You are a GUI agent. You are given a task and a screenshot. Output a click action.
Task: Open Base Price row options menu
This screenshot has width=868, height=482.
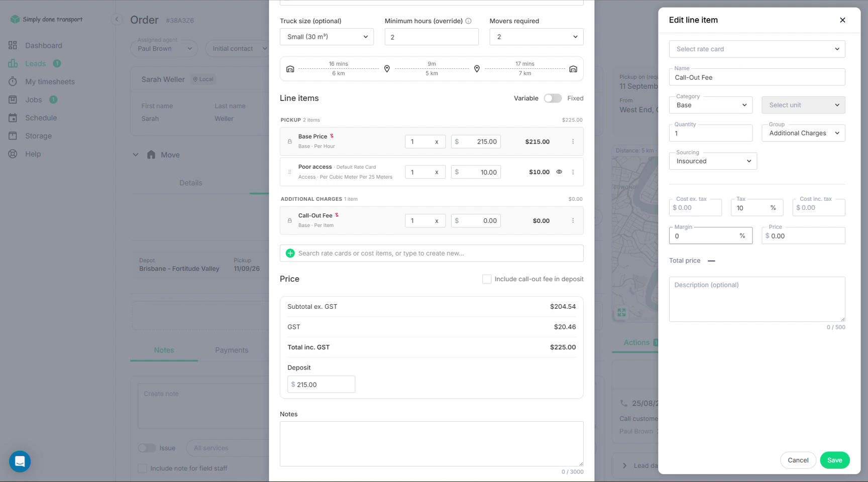573,142
